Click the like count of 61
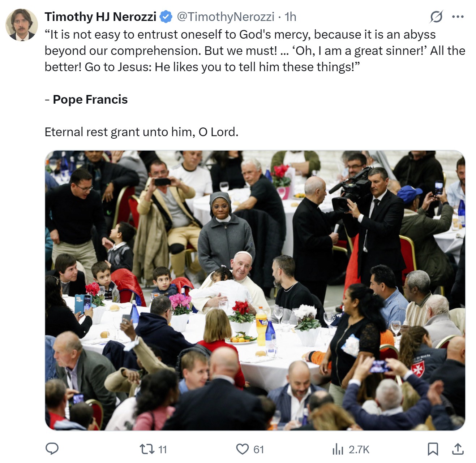This screenshot has height=463, width=476. click(x=258, y=450)
